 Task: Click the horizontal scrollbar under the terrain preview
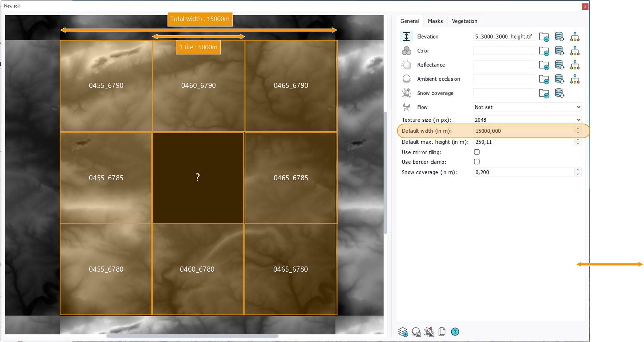[x=192, y=336]
